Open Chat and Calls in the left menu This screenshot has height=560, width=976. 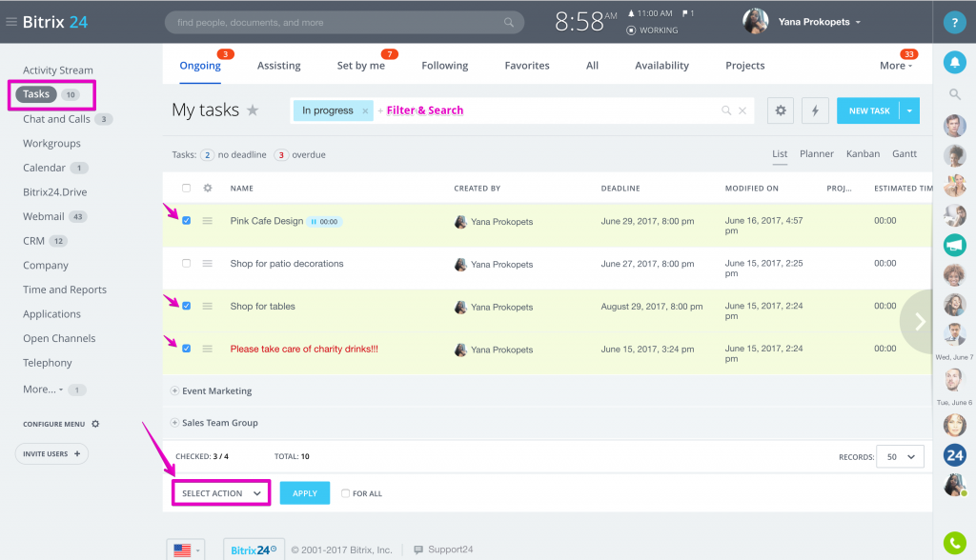(56, 119)
